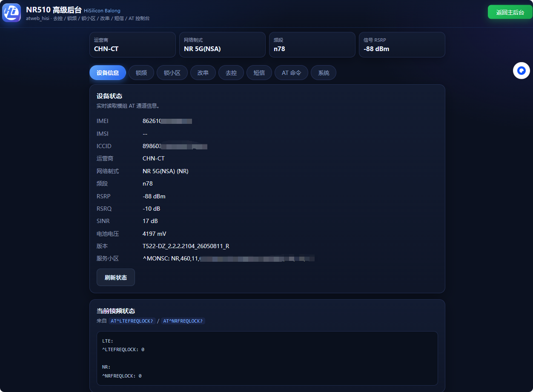Click the NR510 app logo icon
This screenshot has height=392, width=533.
pos(11,13)
